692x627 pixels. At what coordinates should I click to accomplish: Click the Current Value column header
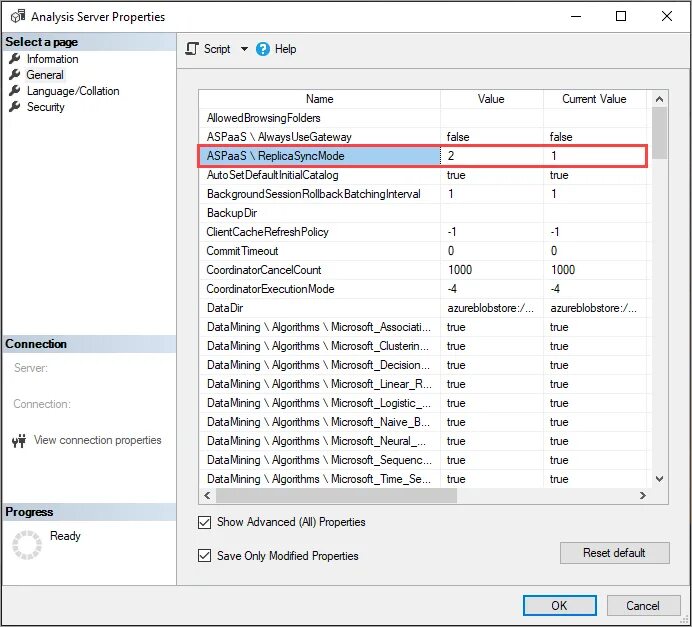pyautogui.click(x=594, y=99)
